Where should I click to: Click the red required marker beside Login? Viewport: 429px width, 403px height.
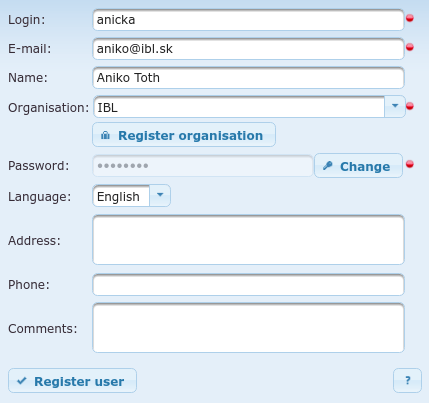pos(410,18)
